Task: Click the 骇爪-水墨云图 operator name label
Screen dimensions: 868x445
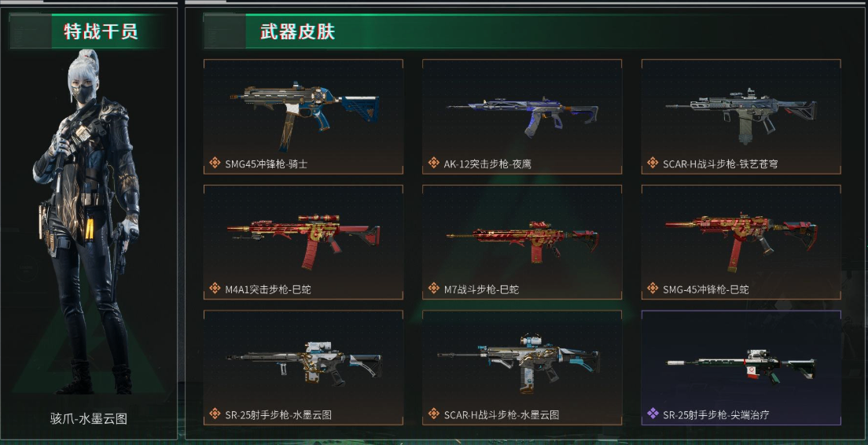Action: click(89, 418)
